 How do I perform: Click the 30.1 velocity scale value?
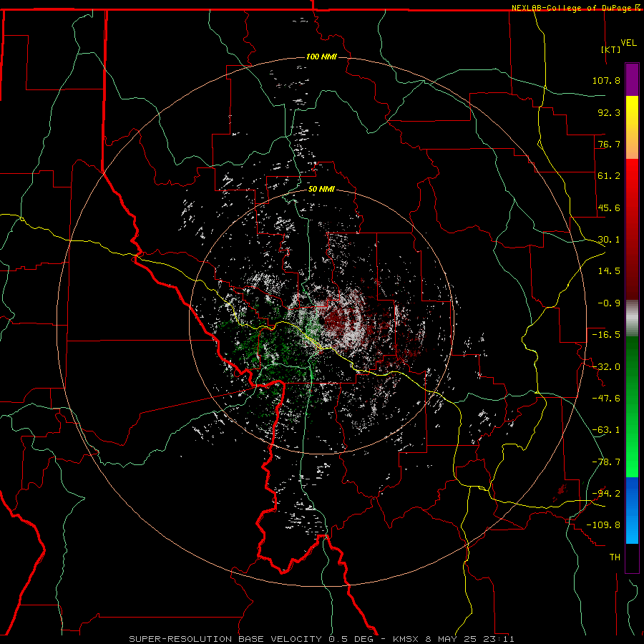click(x=609, y=240)
